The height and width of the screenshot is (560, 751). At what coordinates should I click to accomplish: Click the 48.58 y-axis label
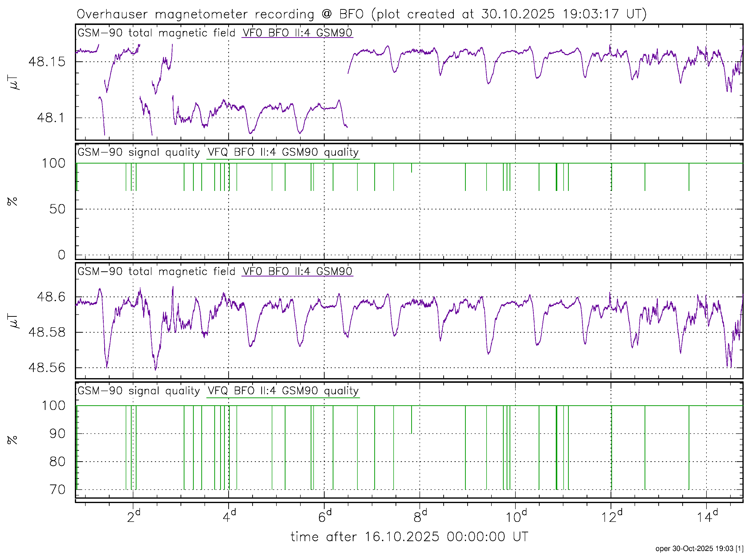[x=47, y=332]
